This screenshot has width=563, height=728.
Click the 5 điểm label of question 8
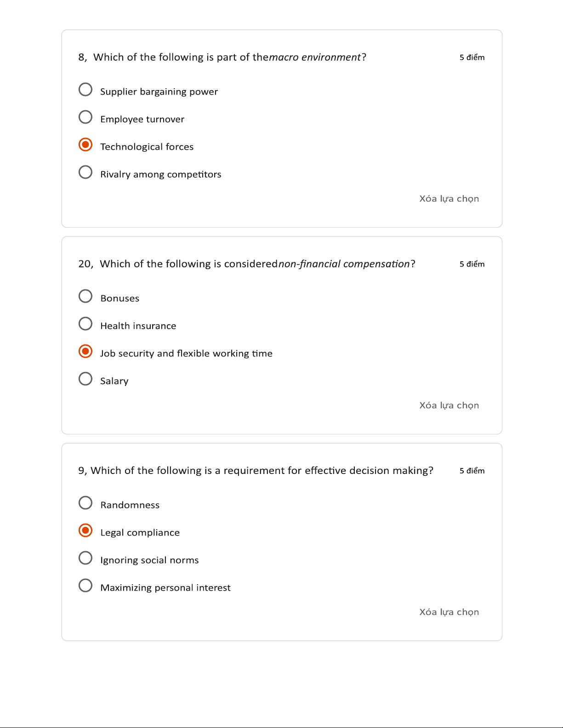point(472,57)
